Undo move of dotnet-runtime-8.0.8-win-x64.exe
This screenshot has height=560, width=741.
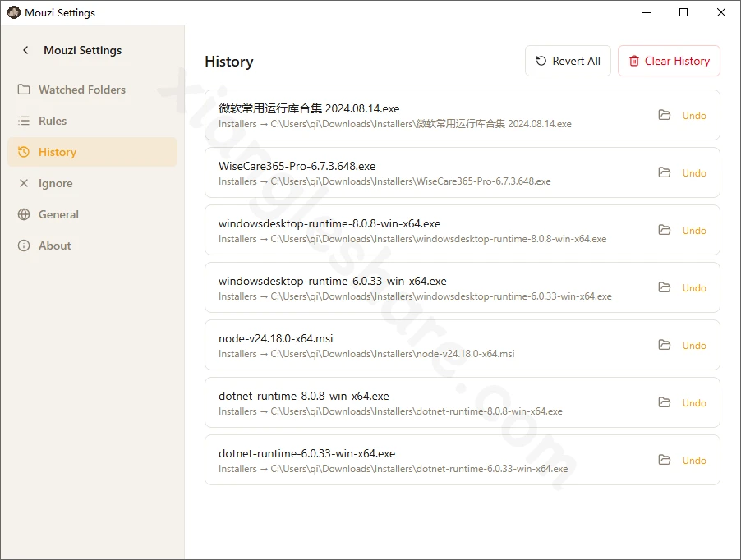(x=694, y=403)
